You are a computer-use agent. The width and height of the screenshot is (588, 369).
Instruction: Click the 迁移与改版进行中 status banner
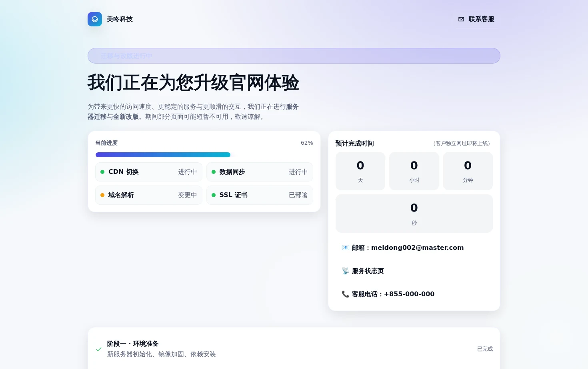pyautogui.click(x=294, y=56)
